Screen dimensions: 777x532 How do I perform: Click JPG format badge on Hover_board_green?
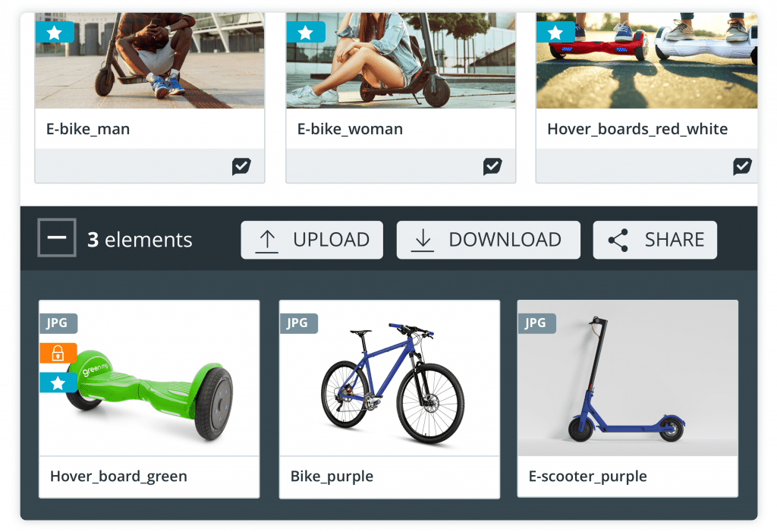(58, 323)
